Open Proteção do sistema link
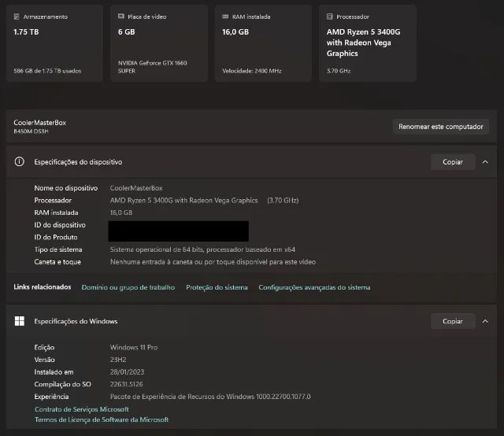This screenshot has width=504, height=436. click(217, 287)
